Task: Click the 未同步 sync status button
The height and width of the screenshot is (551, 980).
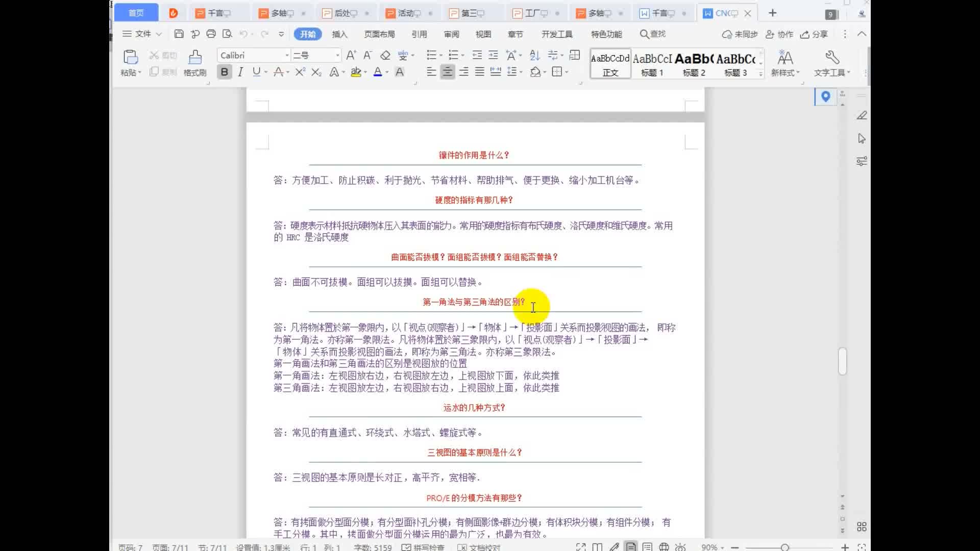Action: click(x=740, y=34)
